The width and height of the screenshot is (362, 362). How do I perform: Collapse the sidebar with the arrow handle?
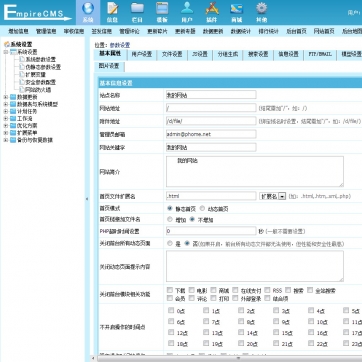[x=87, y=199]
